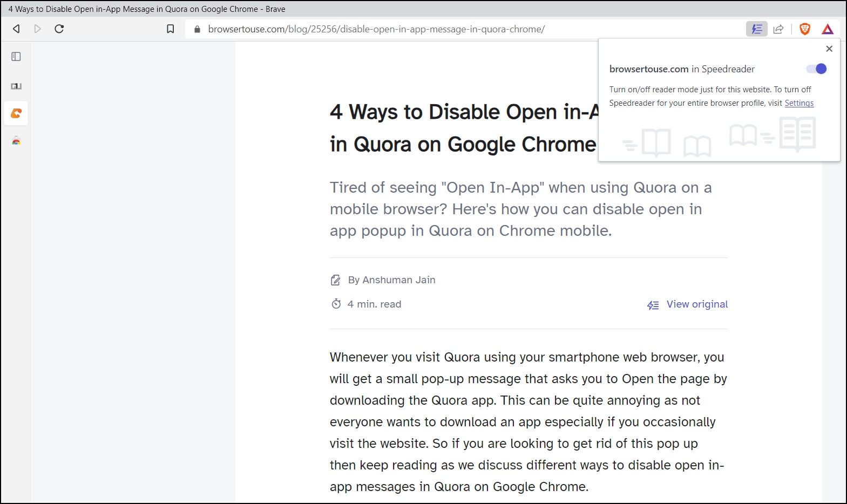Open Brave Rewards triangle icon

(828, 29)
